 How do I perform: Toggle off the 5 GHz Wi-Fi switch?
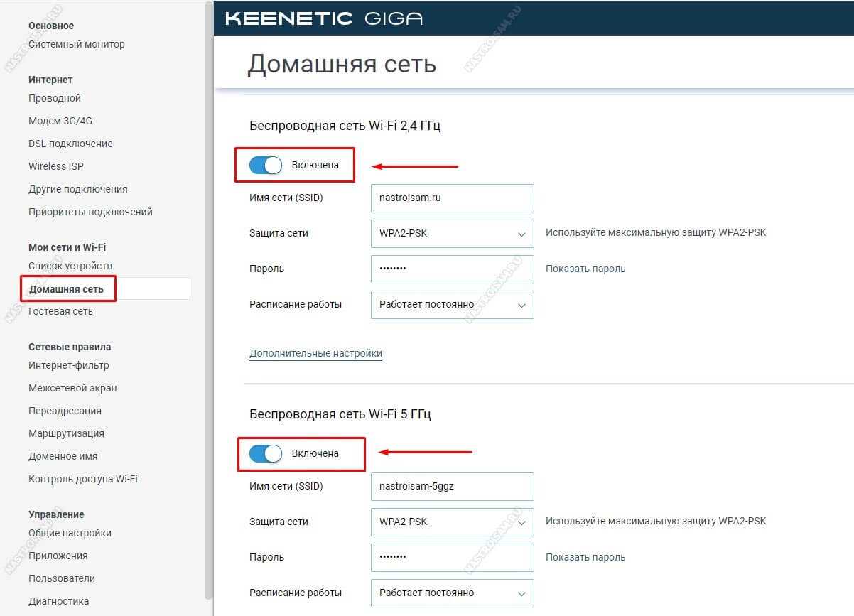pos(266,453)
